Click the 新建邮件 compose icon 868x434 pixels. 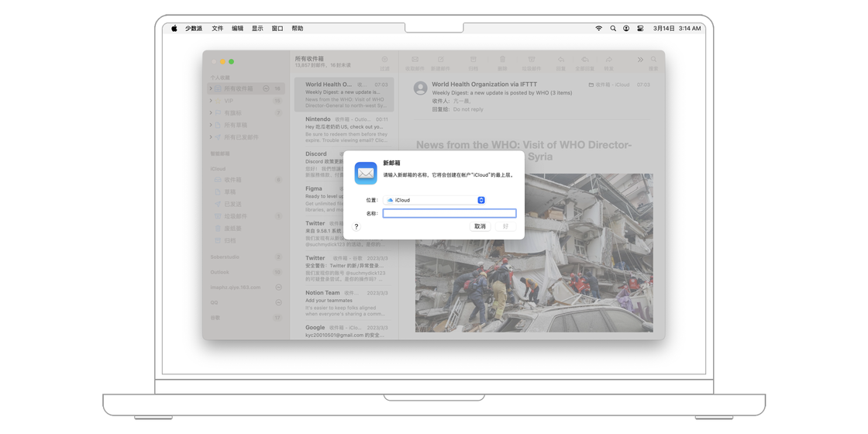(440, 60)
